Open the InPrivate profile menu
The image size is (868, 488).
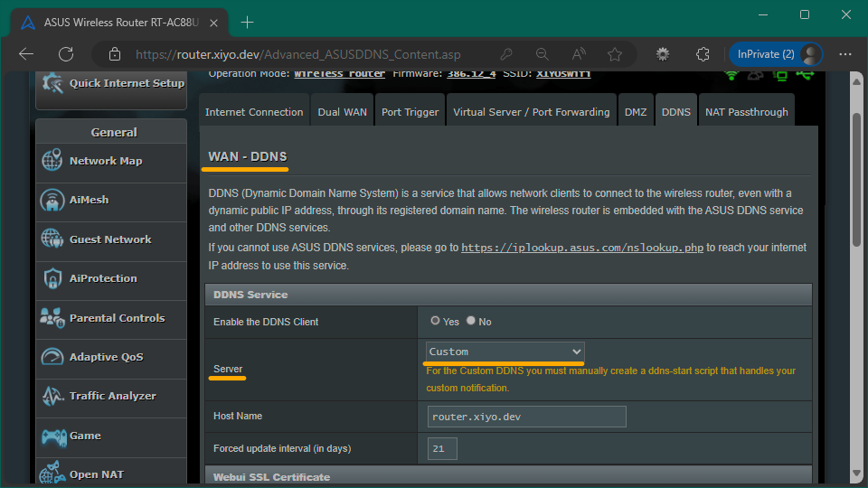(778, 54)
